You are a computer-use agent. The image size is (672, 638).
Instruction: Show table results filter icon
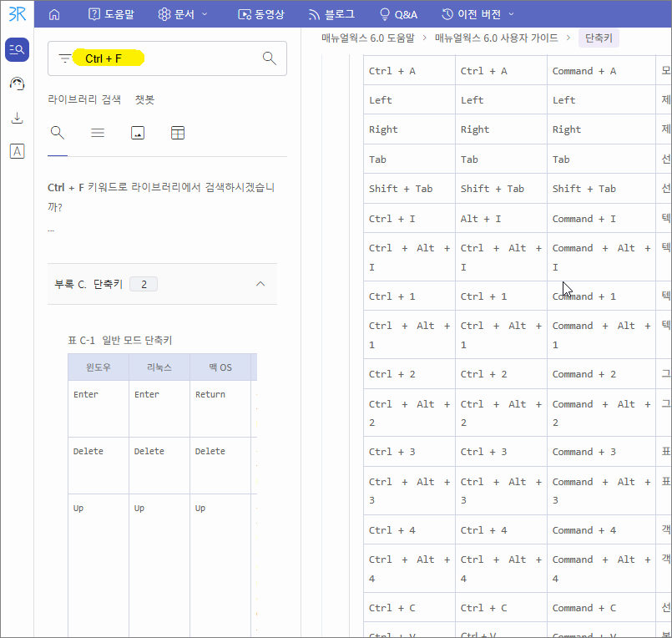click(x=178, y=133)
